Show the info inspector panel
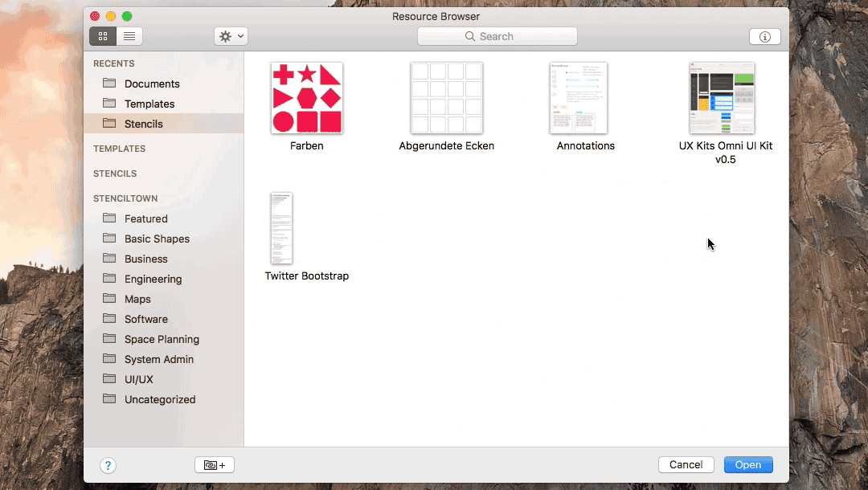 [x=764, y=36]
